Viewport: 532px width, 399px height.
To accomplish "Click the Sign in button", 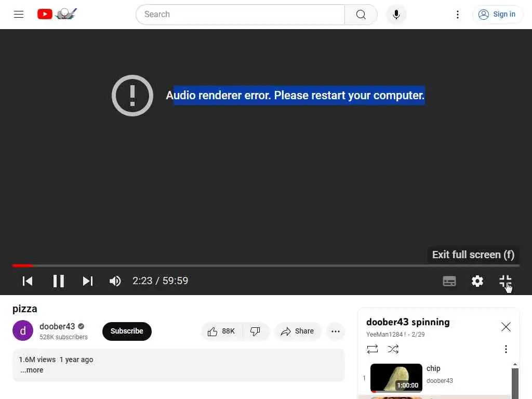I will coord(497,14).
